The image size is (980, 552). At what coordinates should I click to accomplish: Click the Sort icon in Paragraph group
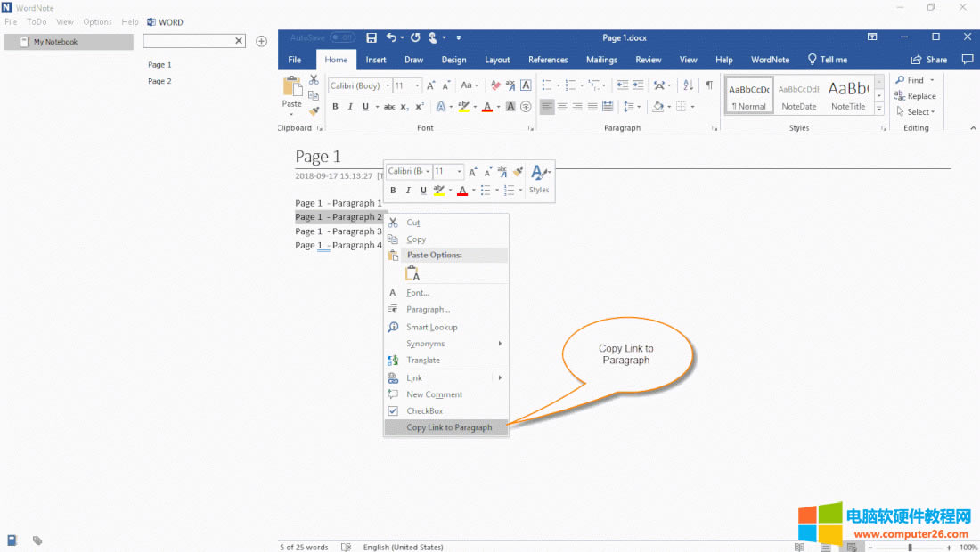pyautogui.click(x=688, y=85)
